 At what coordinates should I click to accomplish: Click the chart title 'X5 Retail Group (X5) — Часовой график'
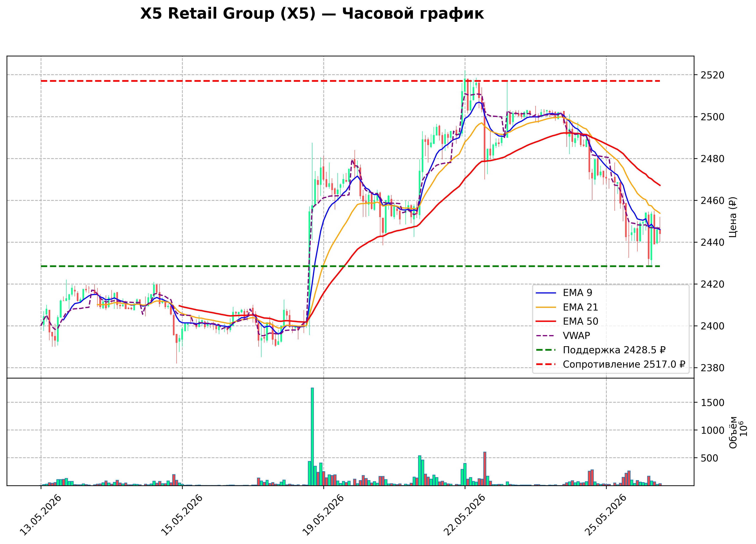pyautogui.click(x=312, y=14)
